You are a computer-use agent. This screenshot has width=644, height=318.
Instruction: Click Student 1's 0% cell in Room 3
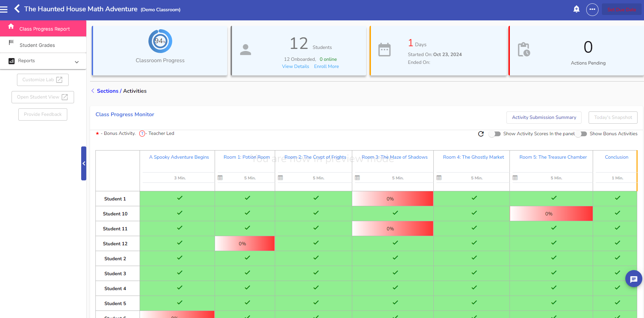(x=392, y=198)
